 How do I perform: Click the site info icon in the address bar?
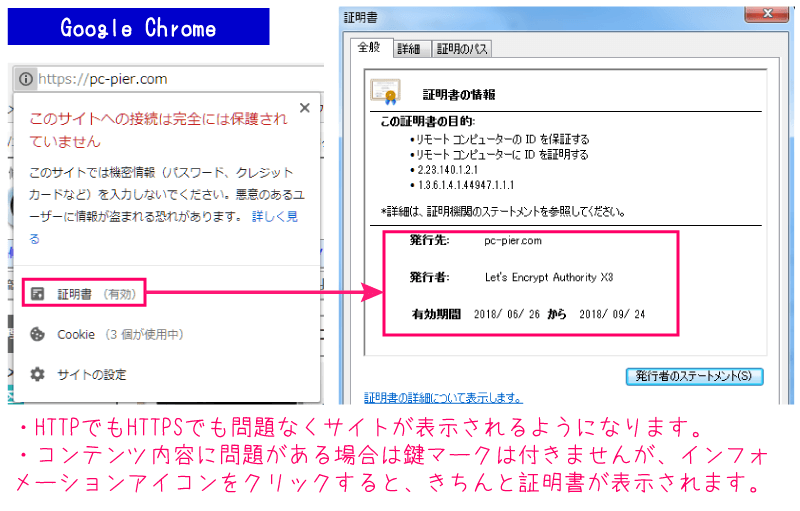click(x=26, y=79)
